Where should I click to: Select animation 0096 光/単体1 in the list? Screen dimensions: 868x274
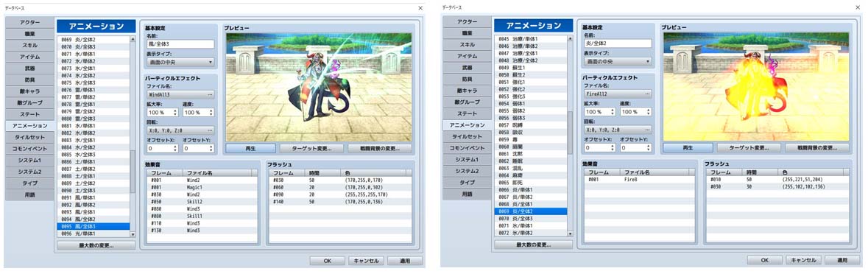click(93, 233)
